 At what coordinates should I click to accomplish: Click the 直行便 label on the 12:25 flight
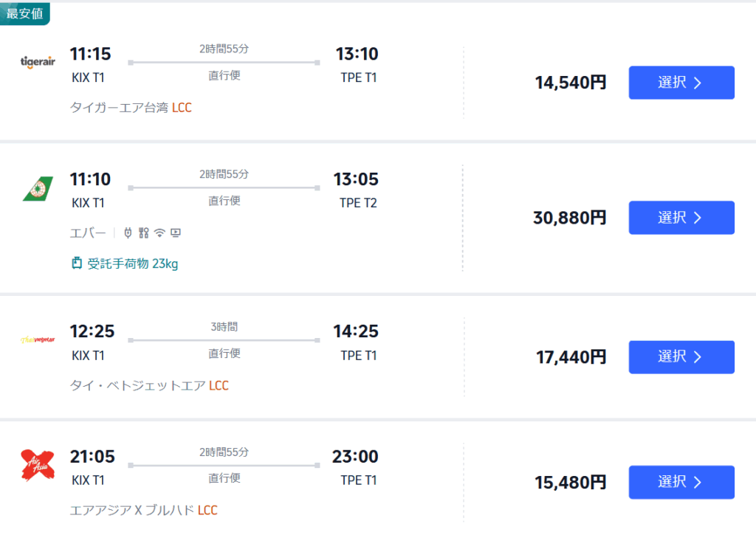(224, 353)
